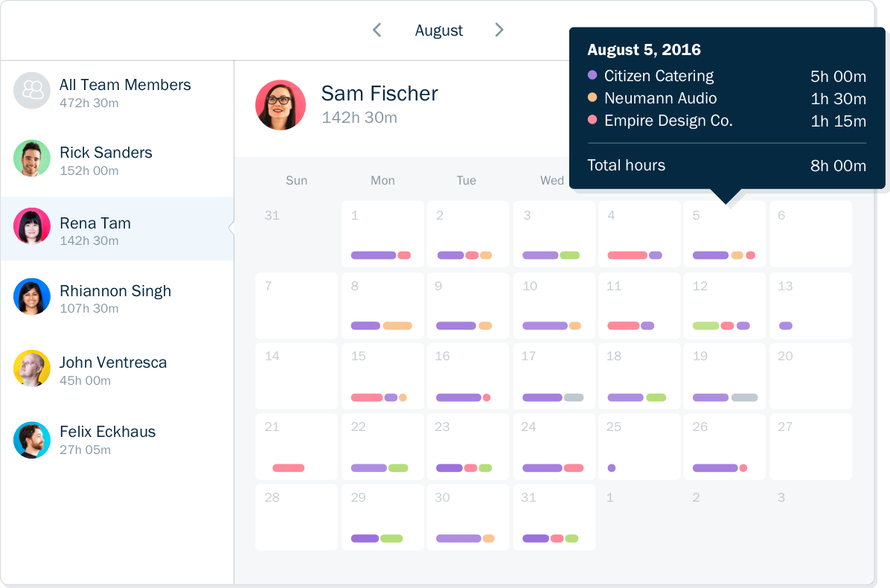Select All Team Members entry
890x588 pixels.
pyautogui.click(x=117, y=92)
